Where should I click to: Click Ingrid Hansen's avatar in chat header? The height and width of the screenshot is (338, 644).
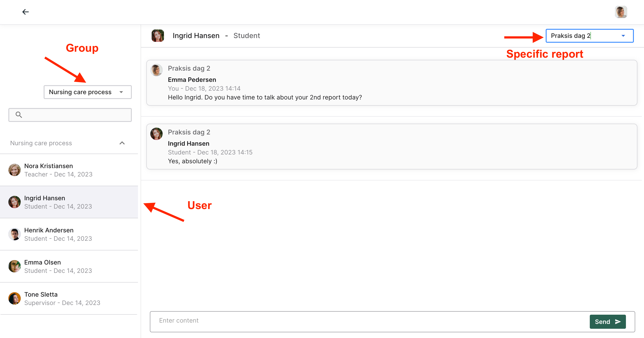[x=158, y=35]
